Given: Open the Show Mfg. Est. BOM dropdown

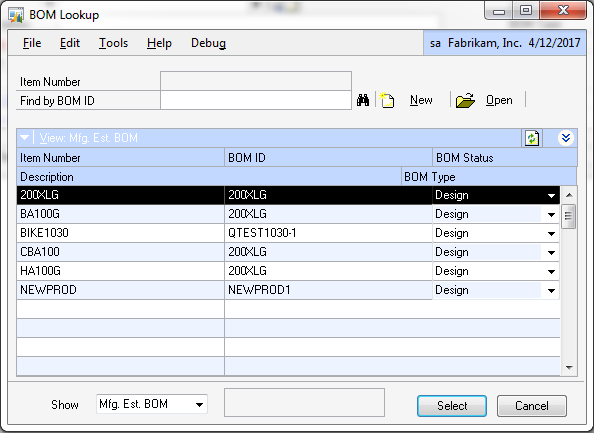Looking at the screenshot, I should (199, 404).
